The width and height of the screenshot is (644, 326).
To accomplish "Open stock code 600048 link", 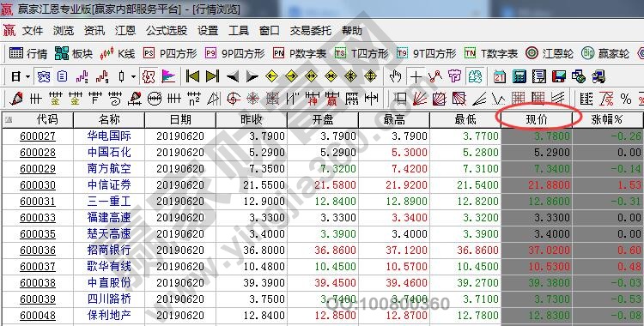I will 38,316.
